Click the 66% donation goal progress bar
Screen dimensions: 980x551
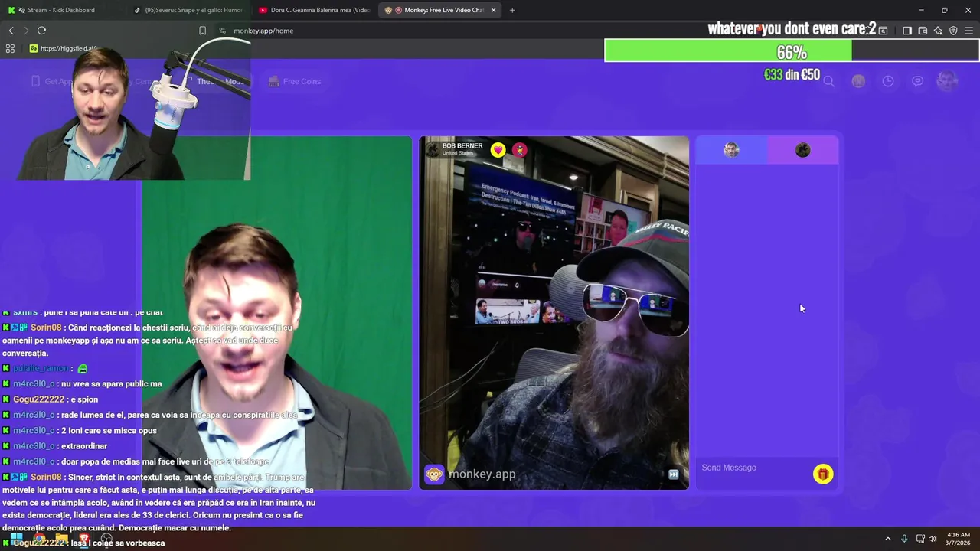tap(792, 52)
